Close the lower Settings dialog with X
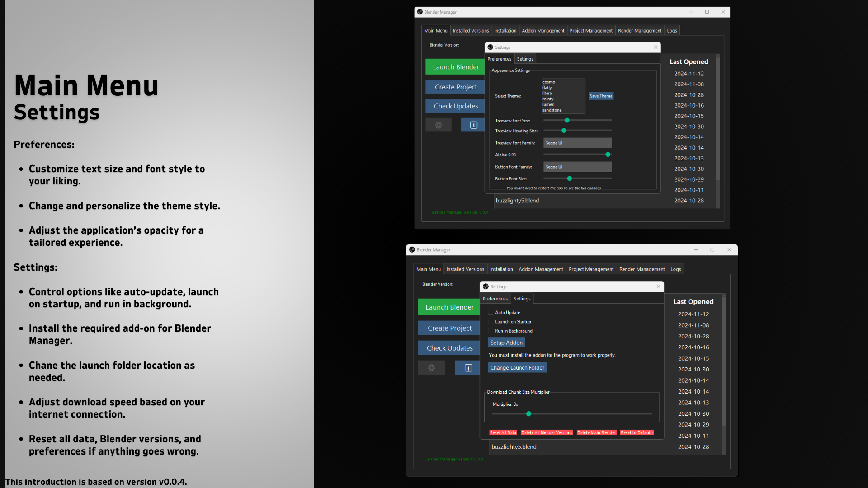This screenshot has height=488, width=868. point(658,286)
